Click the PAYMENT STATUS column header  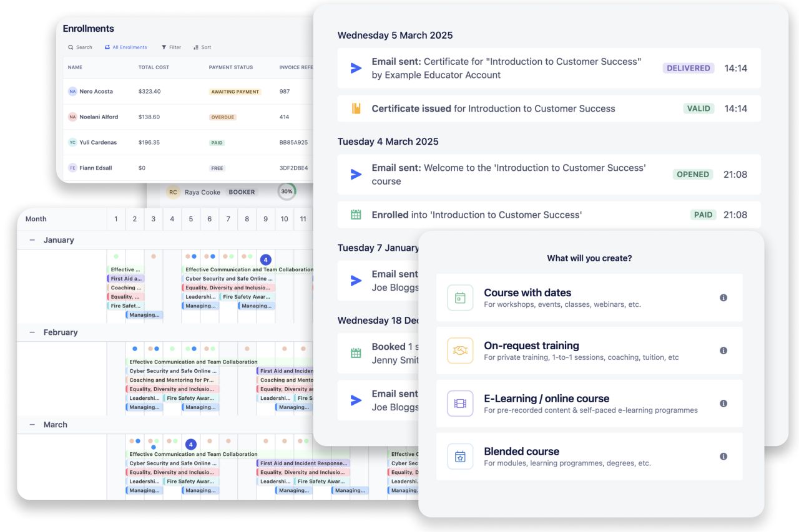pos(231,67)
